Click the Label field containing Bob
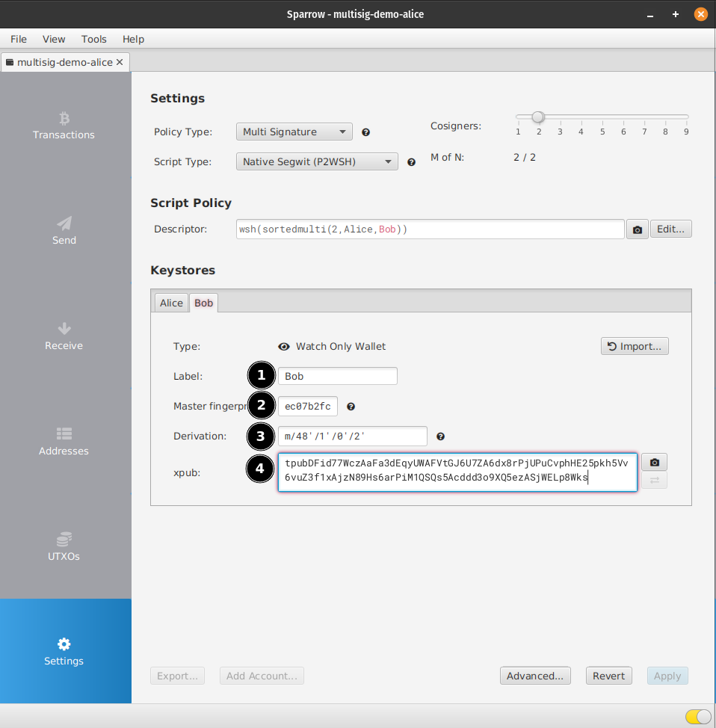 coord(338,376)
